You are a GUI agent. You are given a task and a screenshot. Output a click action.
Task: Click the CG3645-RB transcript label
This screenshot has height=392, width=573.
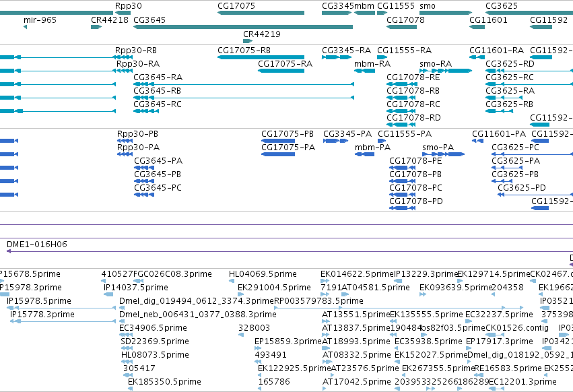(157, 91)
